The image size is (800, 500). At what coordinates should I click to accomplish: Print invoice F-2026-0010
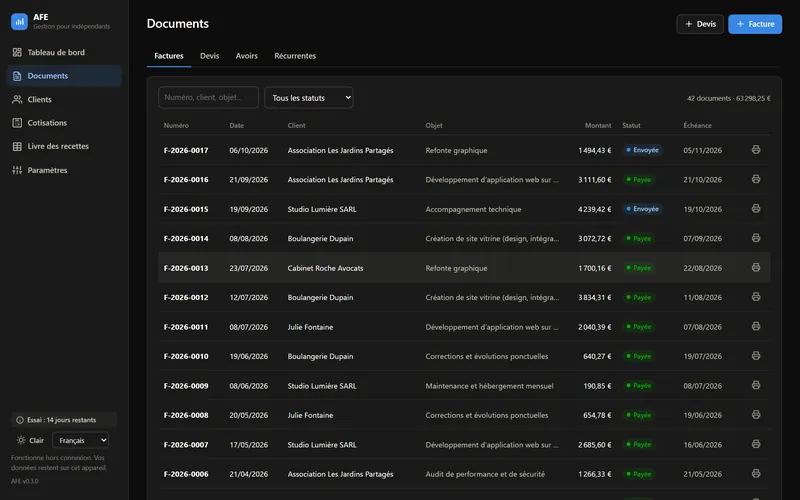click(x=756, y=356)
